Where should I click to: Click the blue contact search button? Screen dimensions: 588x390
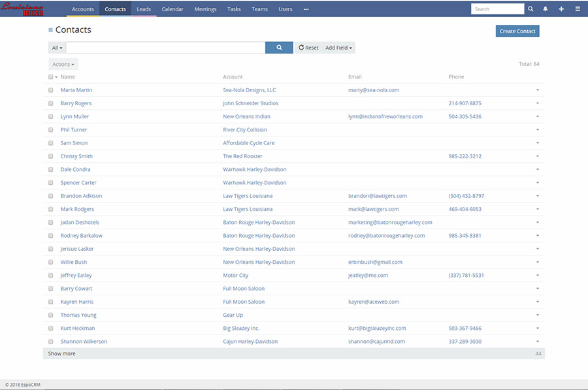(x=279, y=48)
